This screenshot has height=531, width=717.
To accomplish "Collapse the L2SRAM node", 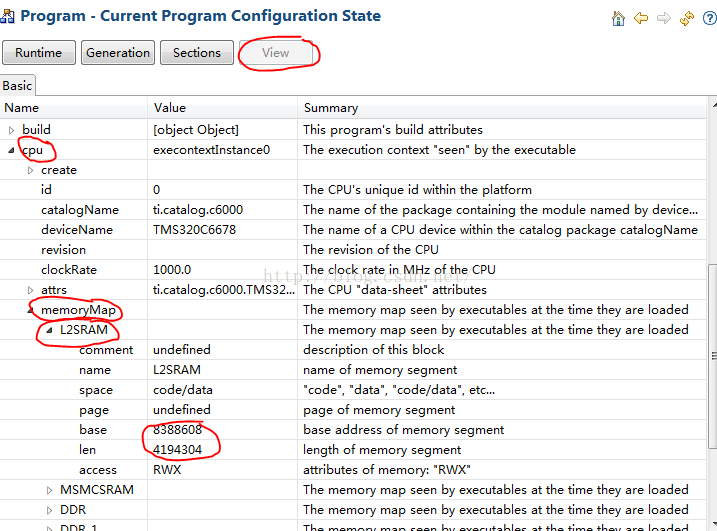I will [x=50, y=330].
